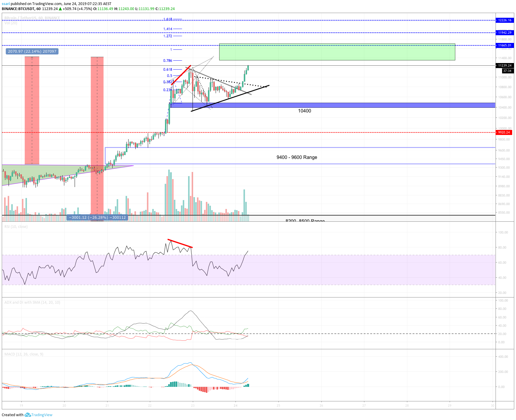
Task: Click the '−3001.12 (−26.28%) −300112' measure label
Action: point(97,218)
